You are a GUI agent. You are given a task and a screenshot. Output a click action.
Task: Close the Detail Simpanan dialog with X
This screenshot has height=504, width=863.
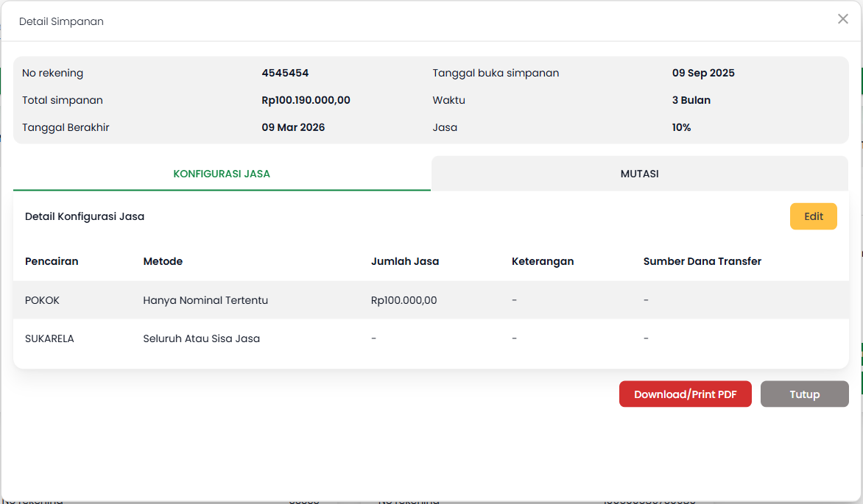point(842,19)
